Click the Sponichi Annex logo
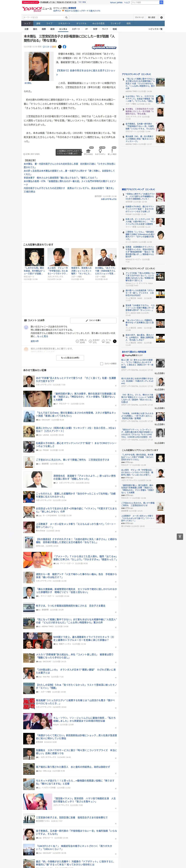The height and width of the screenshot is (868, 186). click(x=104, y=47)
